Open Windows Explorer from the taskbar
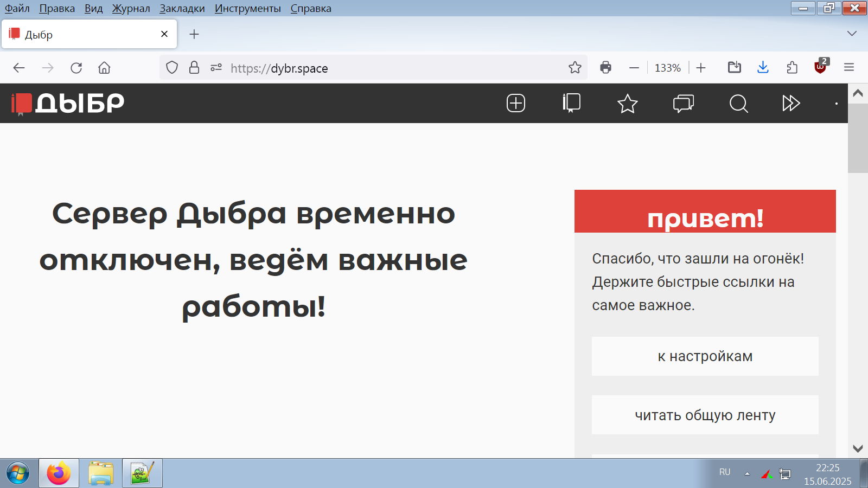 [100, 473]
